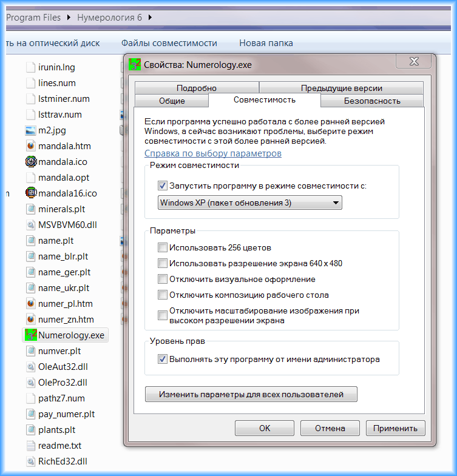The width and height of the screenshot is (457, 476).
Task: Check 'Использовать разрешение экрана 640 x 480'
Action: [163, 263]
